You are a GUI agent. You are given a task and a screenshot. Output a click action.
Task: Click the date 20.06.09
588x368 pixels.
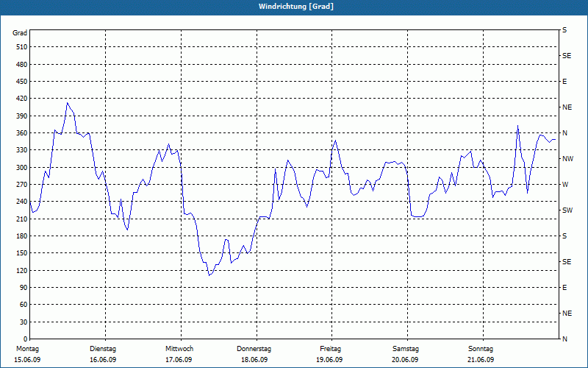[x=405, y=360]
